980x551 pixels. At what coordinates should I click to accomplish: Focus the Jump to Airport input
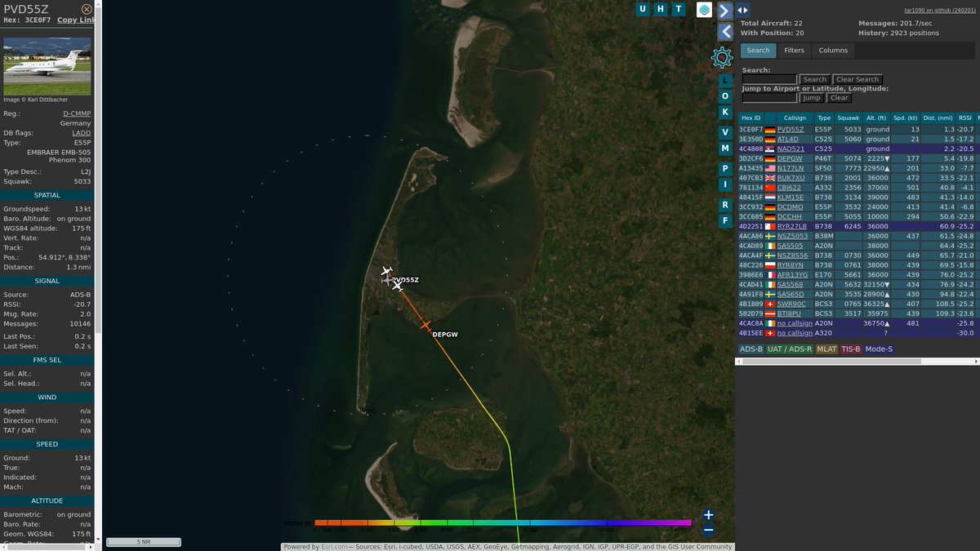769,98
